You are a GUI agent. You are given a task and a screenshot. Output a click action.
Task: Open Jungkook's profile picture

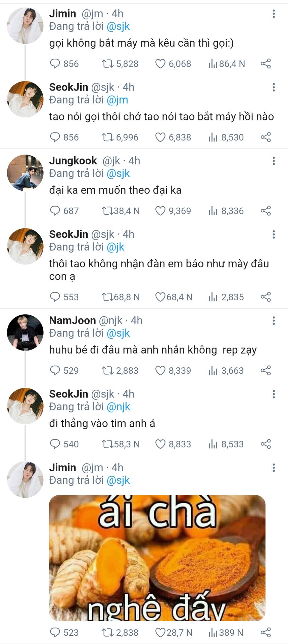click(25, 173)
